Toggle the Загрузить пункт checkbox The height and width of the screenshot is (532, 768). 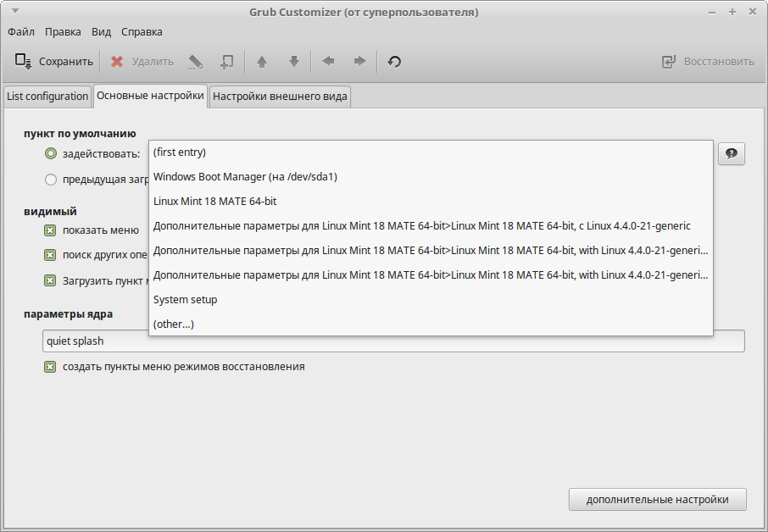(x=50, y=280)
